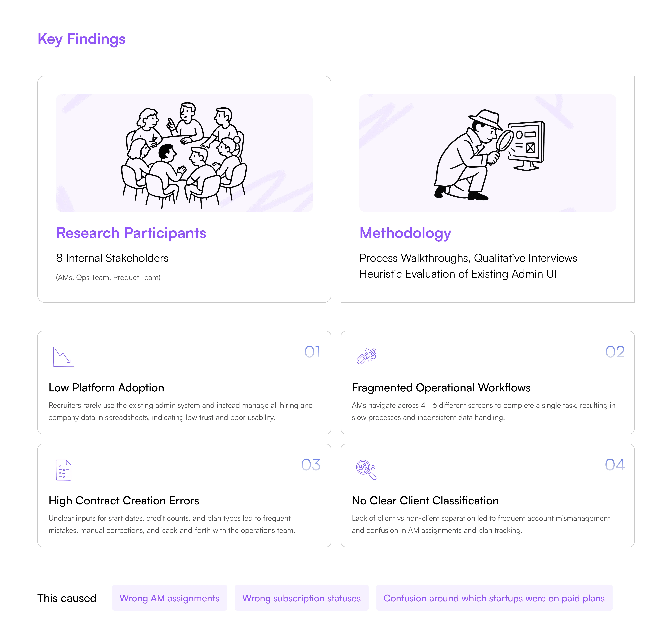
Task: Click the Wrong subscription statuses tag
Action: [302, 598]
